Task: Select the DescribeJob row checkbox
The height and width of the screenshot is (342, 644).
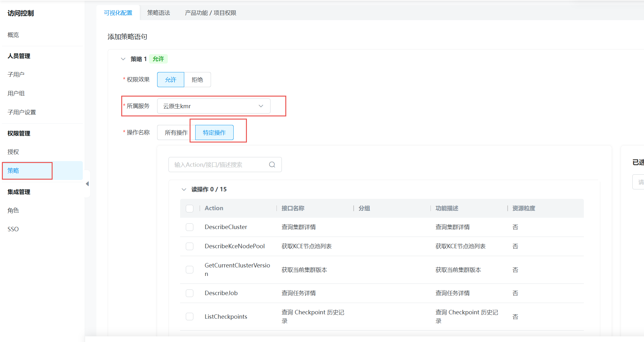Action: pos(190,293)
